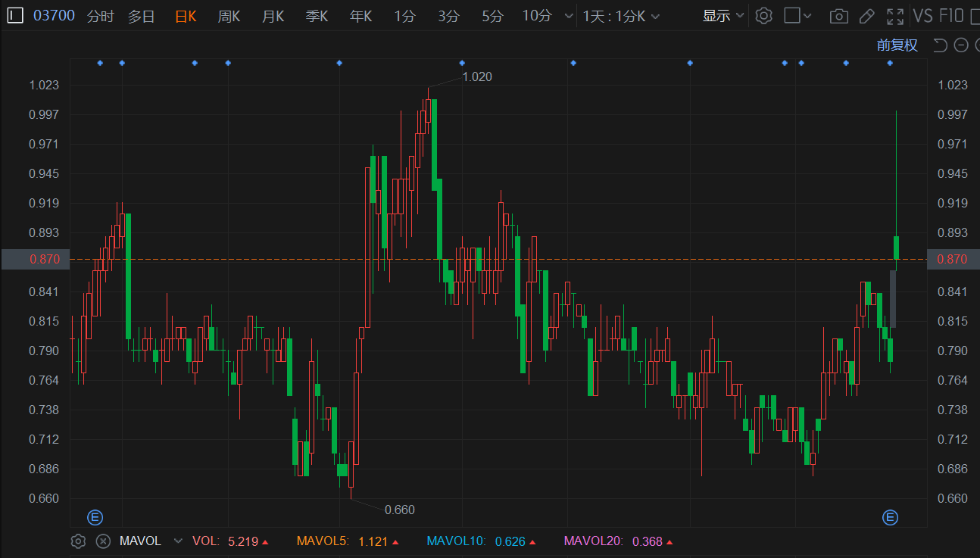Click the 前复权 adjustment setting

pos(897,45)
